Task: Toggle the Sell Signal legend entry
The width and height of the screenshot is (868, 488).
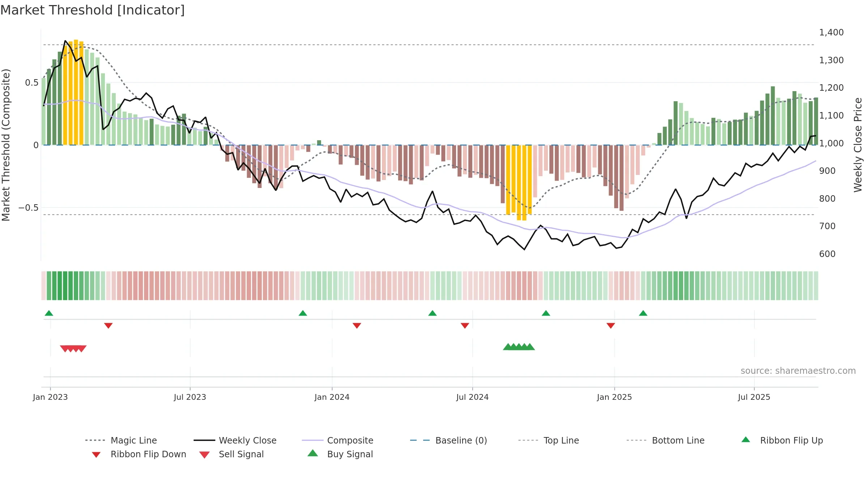Action: tap(231, 454)
